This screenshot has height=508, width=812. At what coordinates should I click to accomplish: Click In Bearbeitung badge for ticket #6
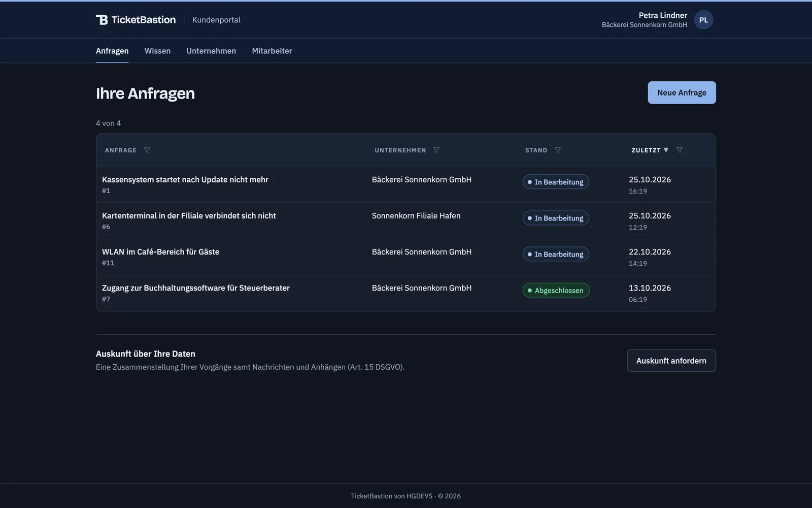[556, 218]
